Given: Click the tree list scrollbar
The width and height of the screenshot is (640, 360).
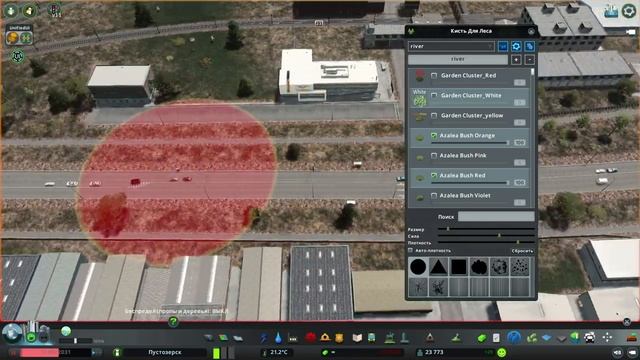Looking at the screenshot, I should 532,72.
